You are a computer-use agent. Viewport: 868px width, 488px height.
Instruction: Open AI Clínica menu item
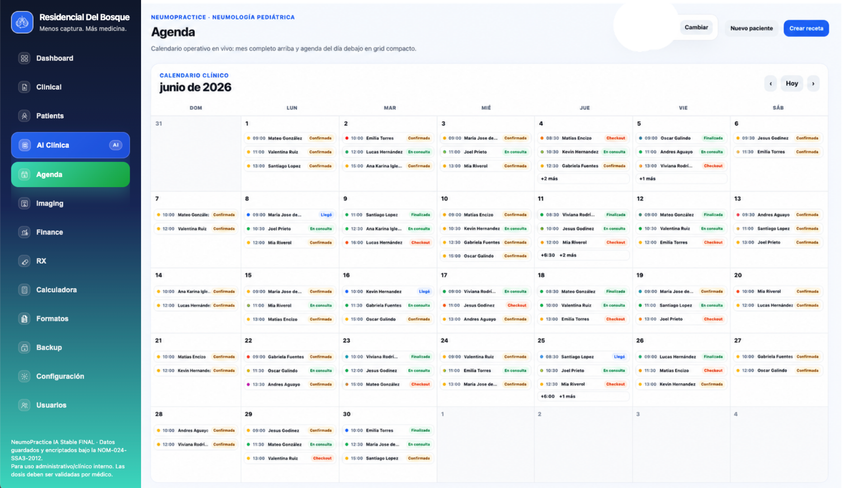[x=71, y=145]
